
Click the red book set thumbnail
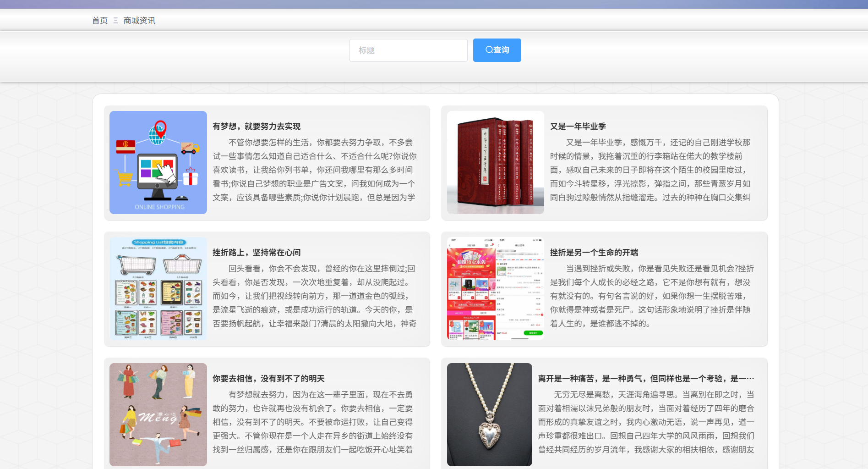coord(495,163)
